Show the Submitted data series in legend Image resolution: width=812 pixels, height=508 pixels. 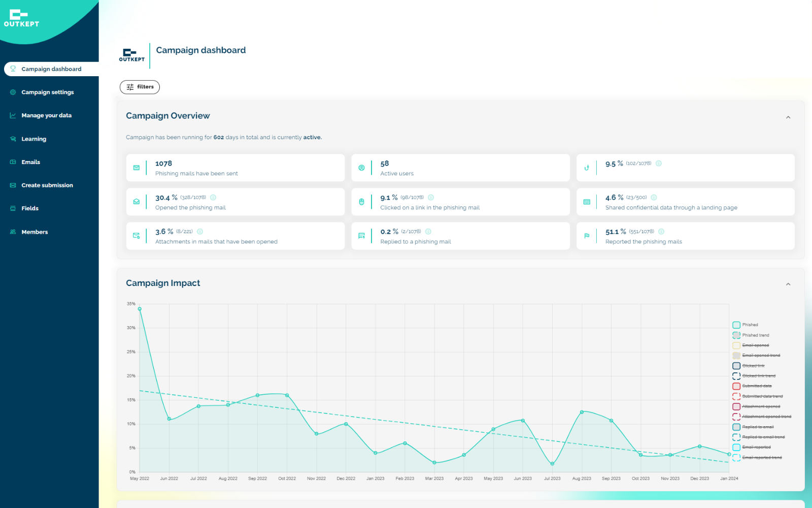click(752, 386)
